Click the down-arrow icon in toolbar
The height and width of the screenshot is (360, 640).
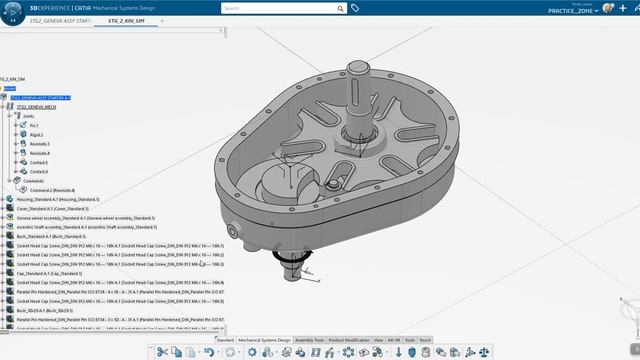pyautogui.click(x=398, y=352)
